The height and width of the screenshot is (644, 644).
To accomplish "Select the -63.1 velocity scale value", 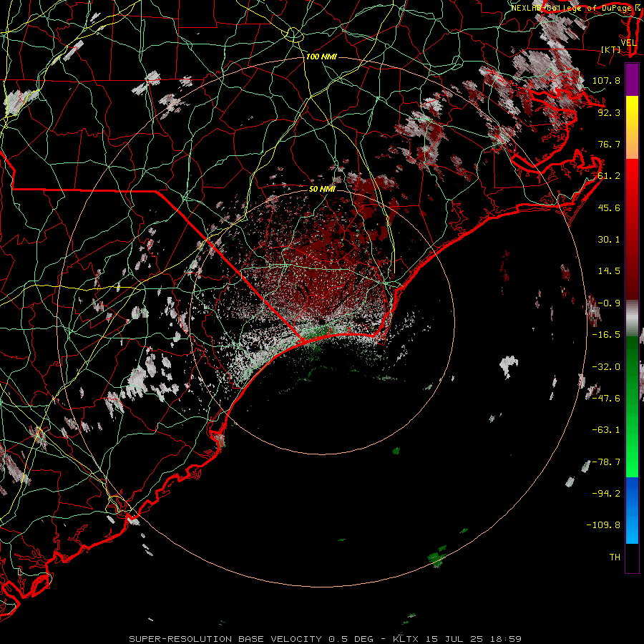I will [x=606, y=430].
